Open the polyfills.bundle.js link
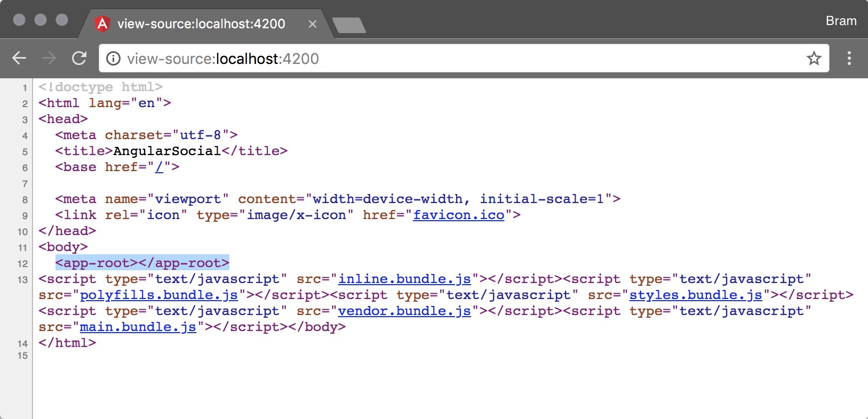The width and height of the screenshot is (868, 419). (x=159, y=295)
